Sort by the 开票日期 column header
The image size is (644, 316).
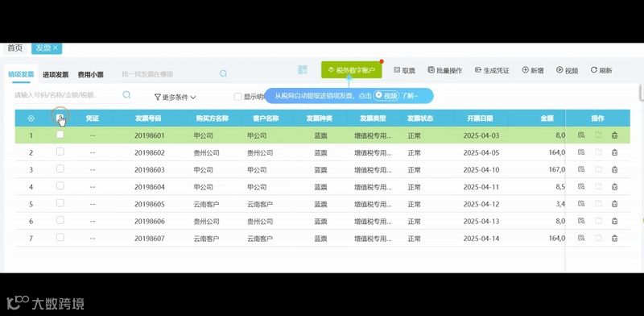pos(479,118)
